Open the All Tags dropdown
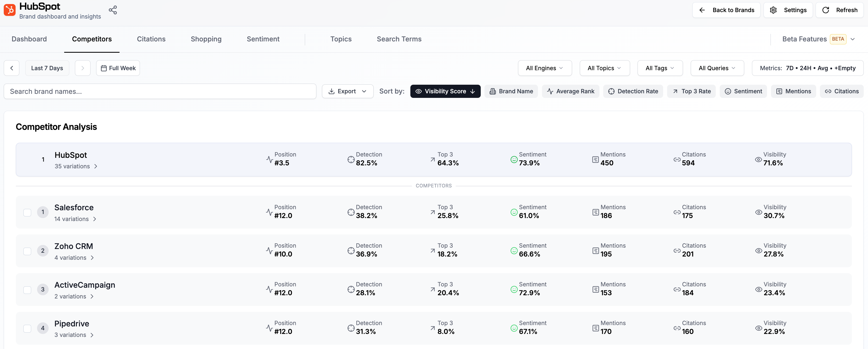This screenshot has width=868, height=349. pos(660,68)
